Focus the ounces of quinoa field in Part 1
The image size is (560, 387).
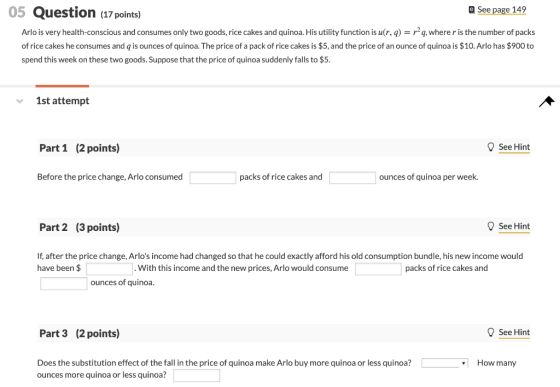[352, 178]
